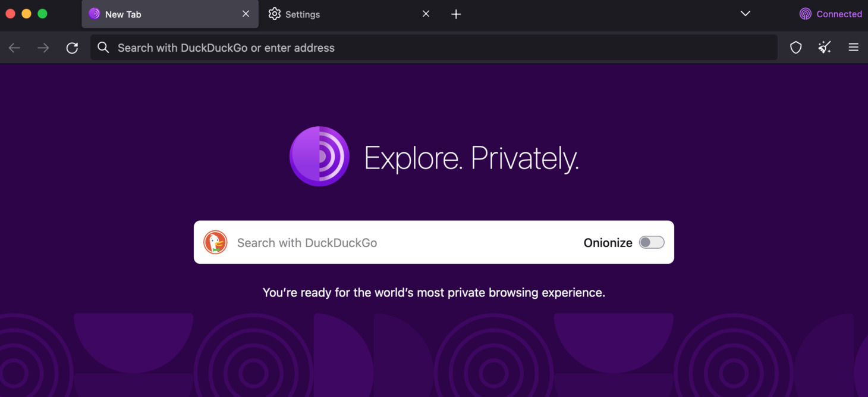Go back using the back arrow

[14, 48]
